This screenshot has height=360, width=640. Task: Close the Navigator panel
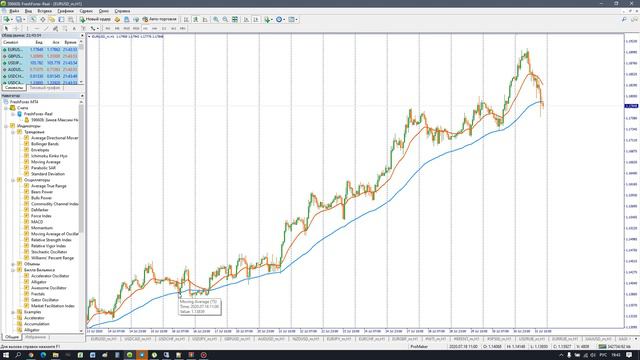[82, 96]
